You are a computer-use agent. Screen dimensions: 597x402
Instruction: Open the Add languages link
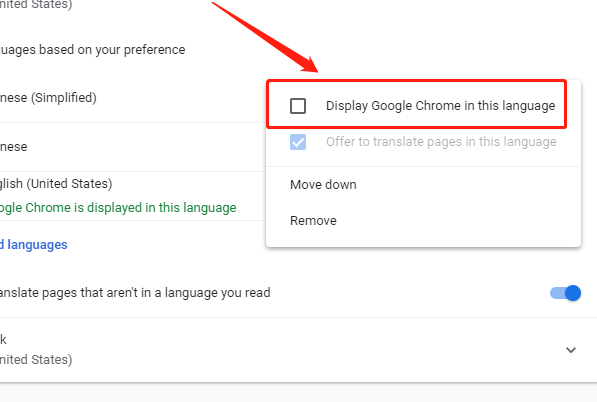point(34,244)
